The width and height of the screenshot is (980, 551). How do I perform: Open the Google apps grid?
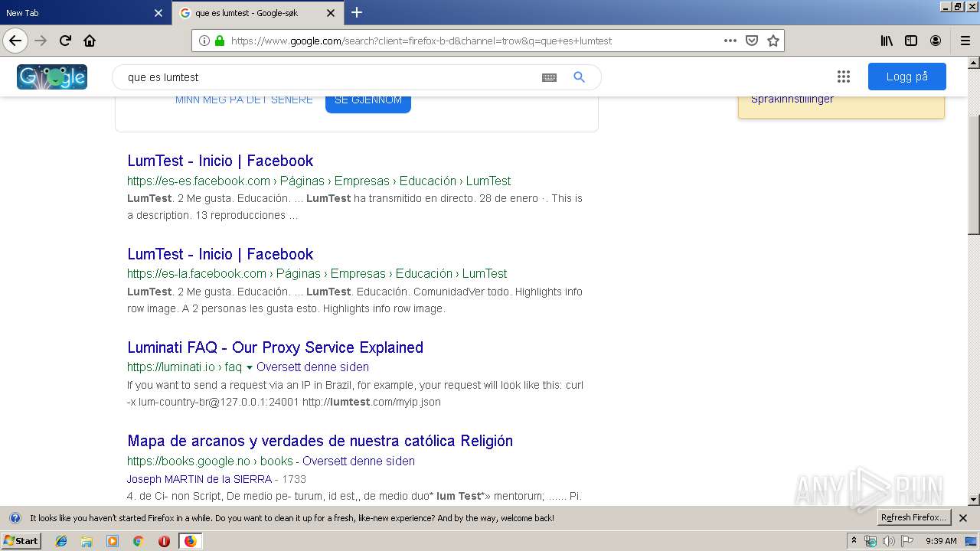click(844, 77)
